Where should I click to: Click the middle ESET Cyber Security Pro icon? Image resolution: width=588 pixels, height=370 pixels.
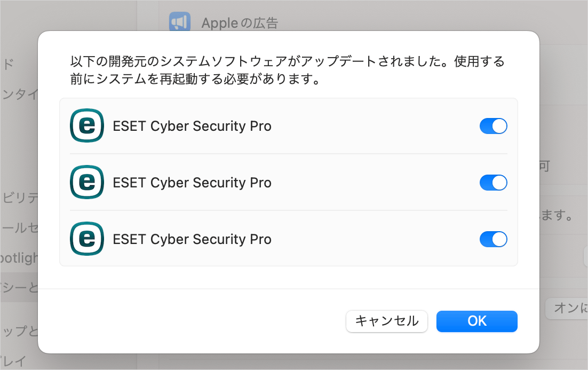pos(86,183)
